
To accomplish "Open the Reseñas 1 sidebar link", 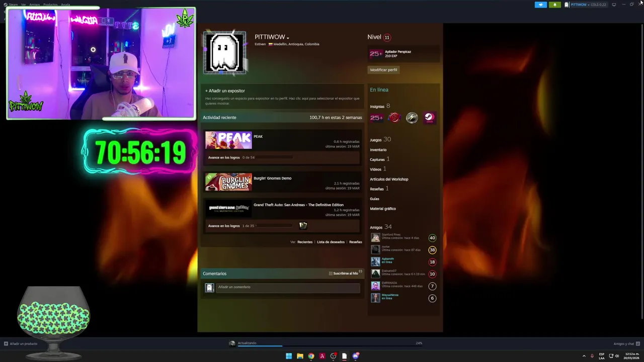I will (x=379, y=189).
